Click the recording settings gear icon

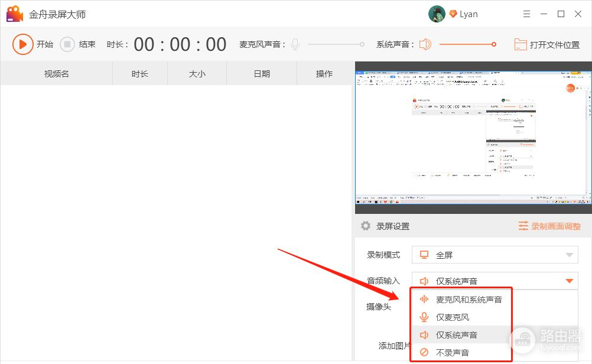click(x=366, y=226)
